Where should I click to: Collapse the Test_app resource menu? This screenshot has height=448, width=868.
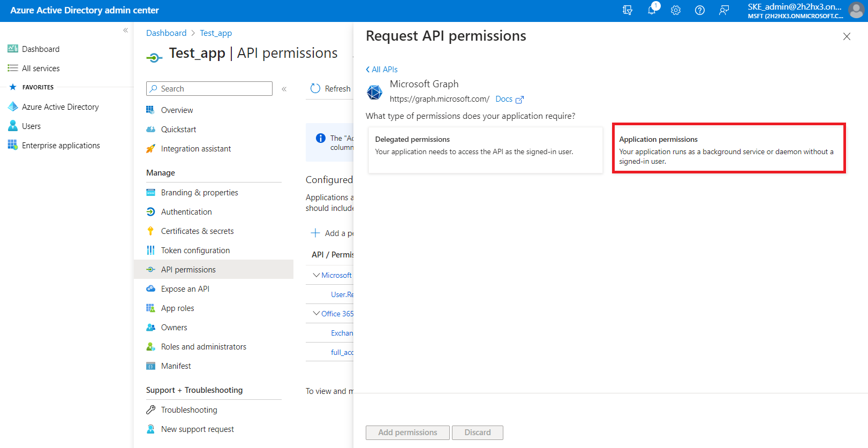[x=284, y=89]
